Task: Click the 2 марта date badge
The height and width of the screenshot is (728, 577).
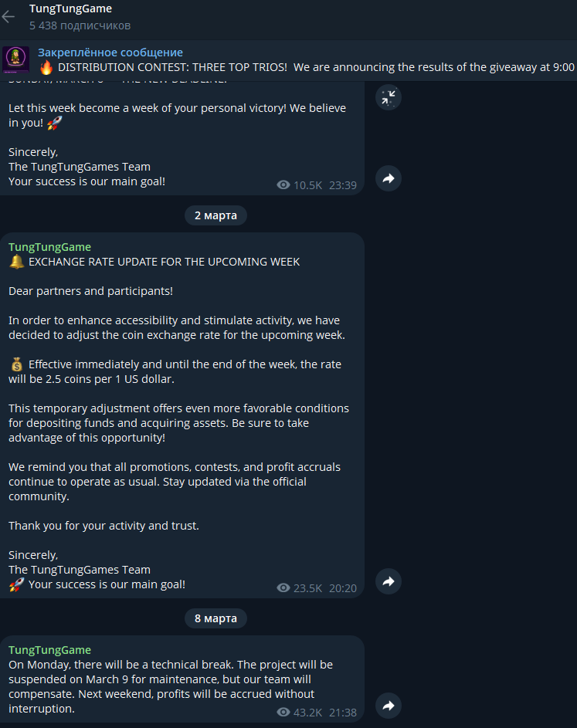Action: tap(216, 215)
